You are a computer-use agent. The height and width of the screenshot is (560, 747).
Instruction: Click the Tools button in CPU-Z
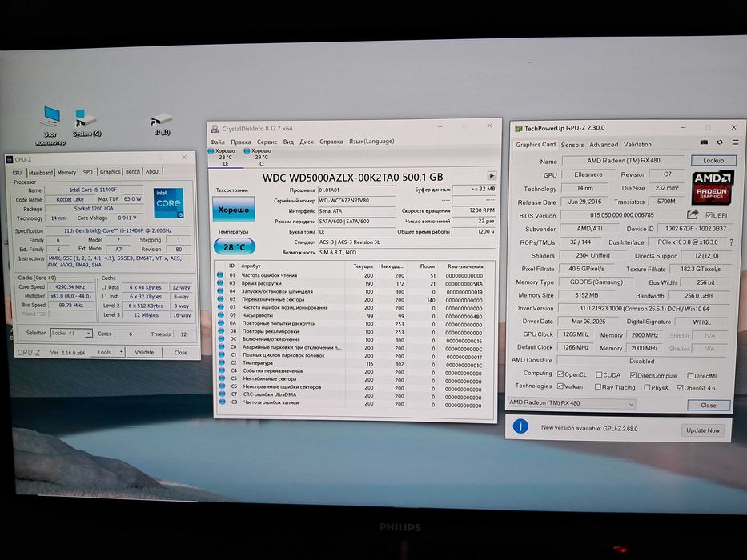pos(104,352)
